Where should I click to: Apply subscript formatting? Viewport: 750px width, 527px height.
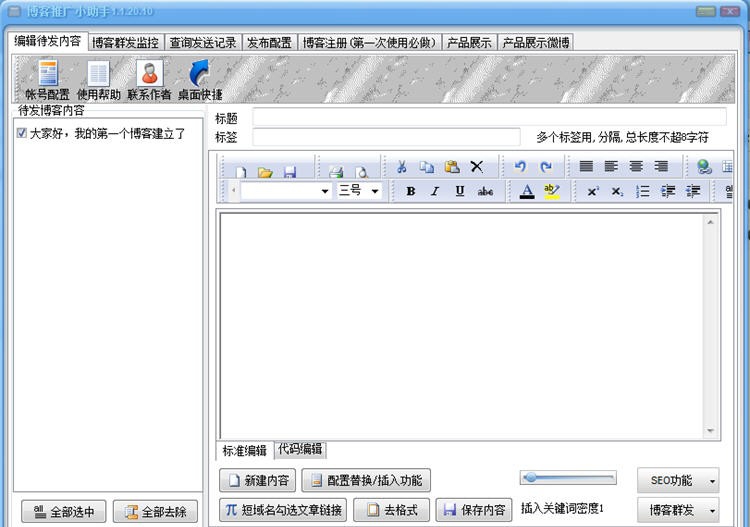618,191
